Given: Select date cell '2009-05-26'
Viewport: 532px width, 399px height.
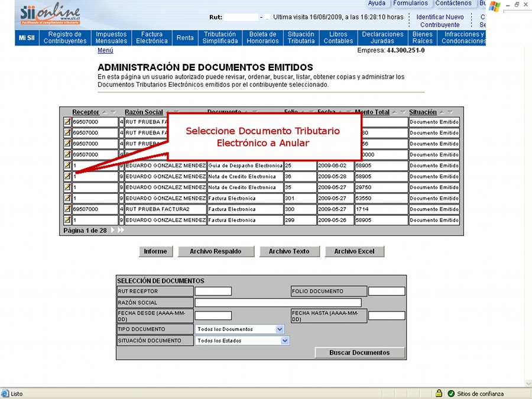Looking at the screenshot, I should click(336, 220).
